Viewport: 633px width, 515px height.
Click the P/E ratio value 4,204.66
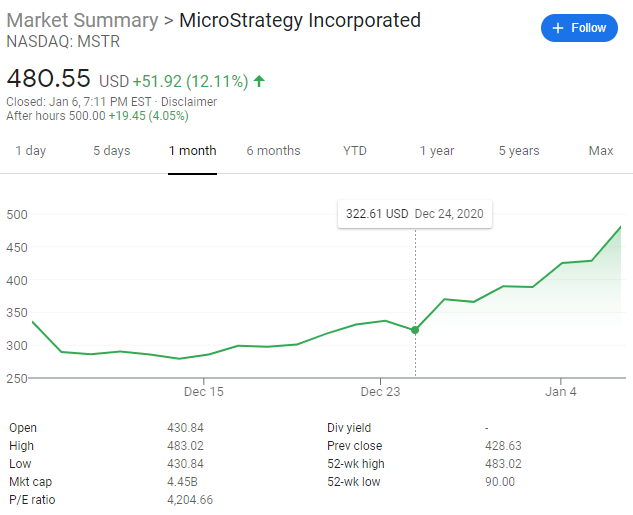click(190, 500)
